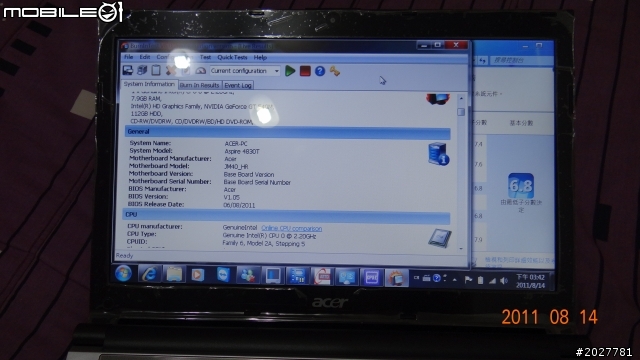Screen dimensions: 640x360
Task: Click the scroll up arrow of system info
Action: pos(461,98)
